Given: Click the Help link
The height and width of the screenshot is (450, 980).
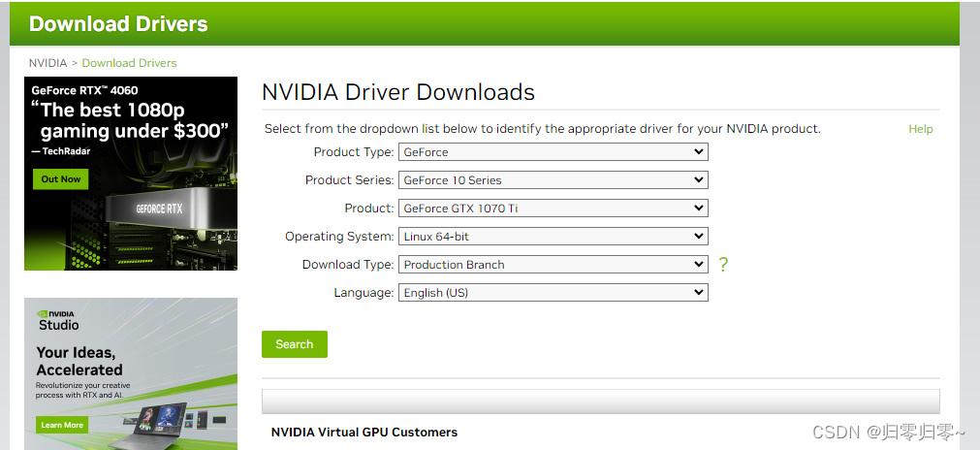Looking at the screenshot, I should pyautogui.click(x=921, y=129).
